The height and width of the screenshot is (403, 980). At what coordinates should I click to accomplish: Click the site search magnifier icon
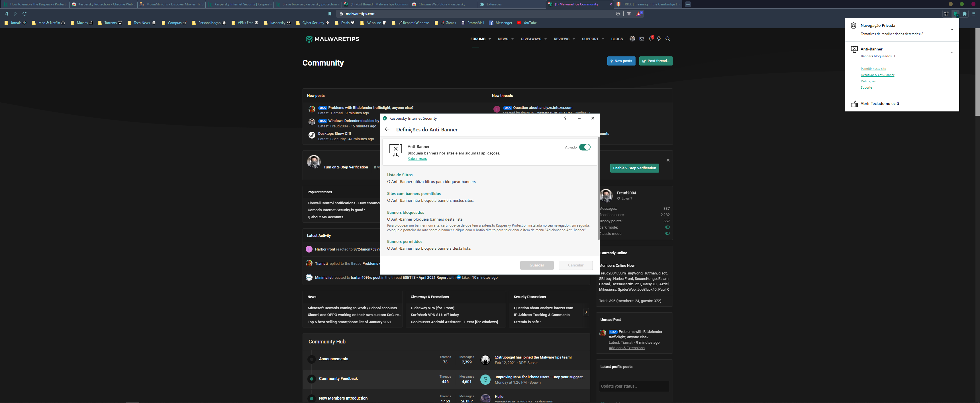pos(668,39)
